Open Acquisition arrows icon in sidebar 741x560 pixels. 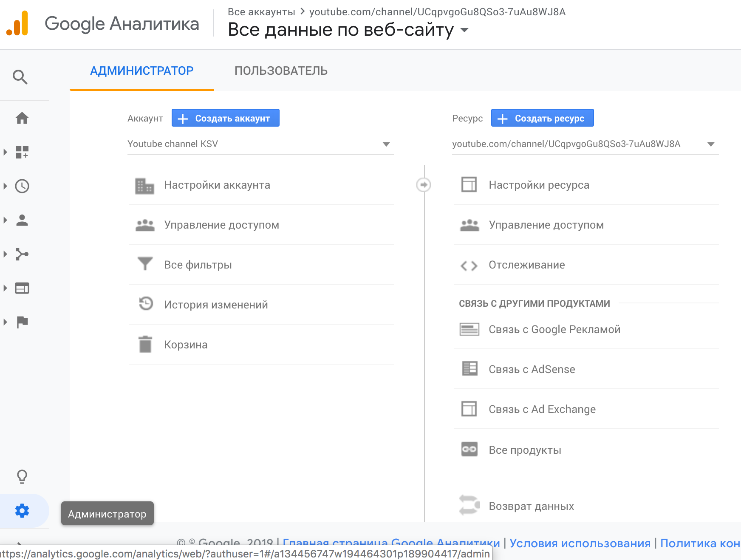tap(22, 254)
